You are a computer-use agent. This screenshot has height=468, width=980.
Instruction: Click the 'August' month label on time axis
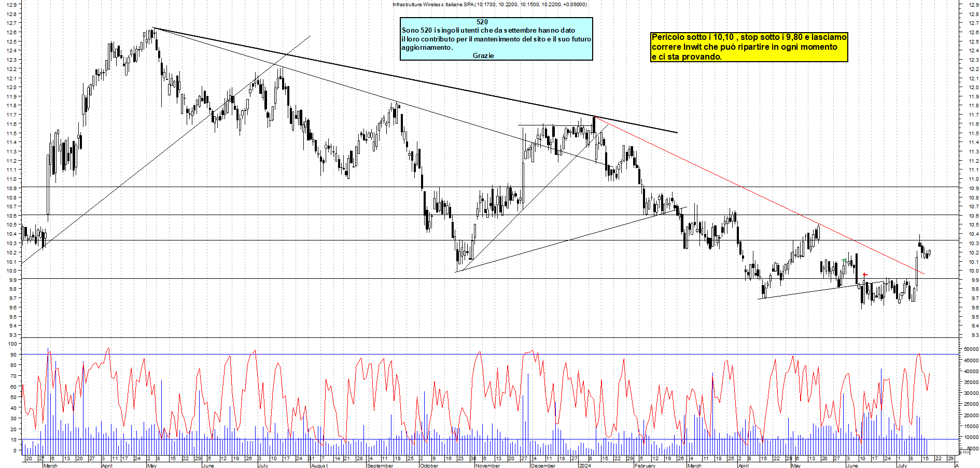(319, 465)
